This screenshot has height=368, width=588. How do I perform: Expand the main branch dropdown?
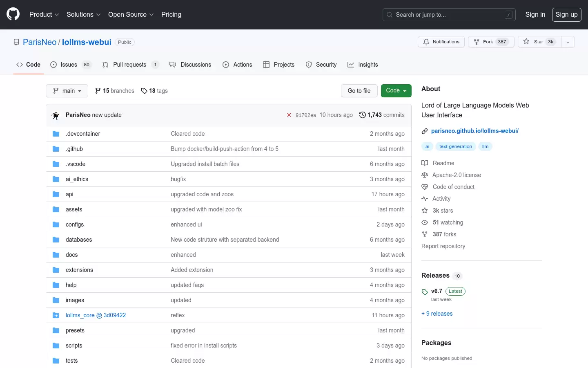pyautogui.click(x=67, y=91)
